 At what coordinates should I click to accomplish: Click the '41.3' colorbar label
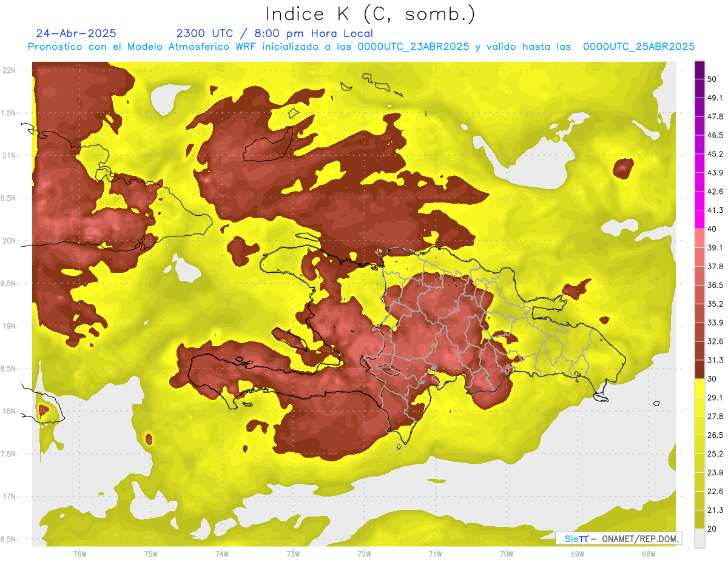pos(715,210)
